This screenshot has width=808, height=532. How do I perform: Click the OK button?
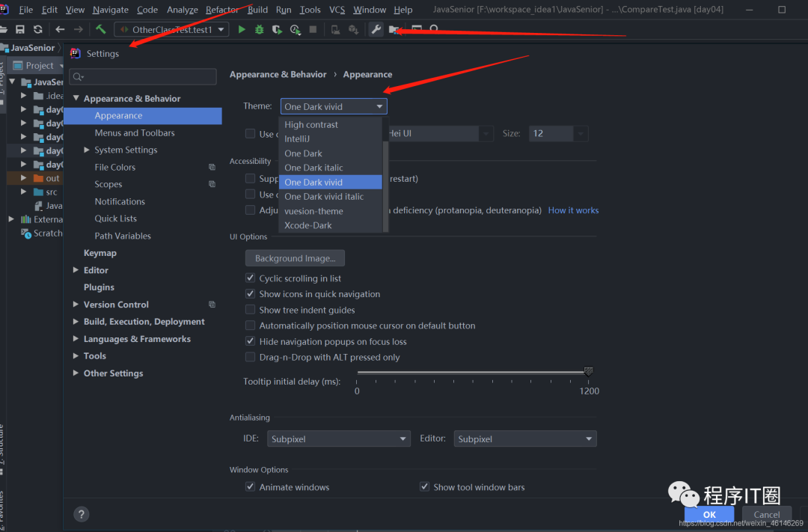pos(709,514)
